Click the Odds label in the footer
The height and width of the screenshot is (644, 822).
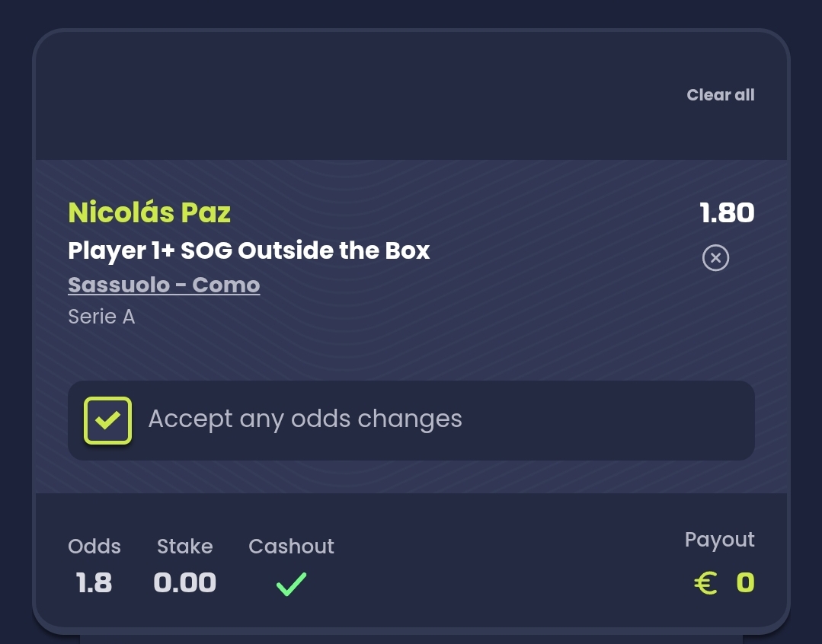94,547
